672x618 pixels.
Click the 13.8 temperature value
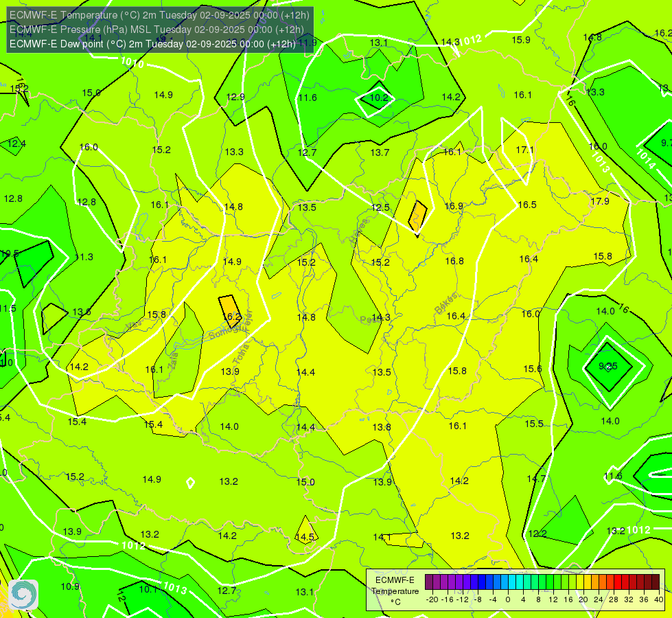click(382, 426)
